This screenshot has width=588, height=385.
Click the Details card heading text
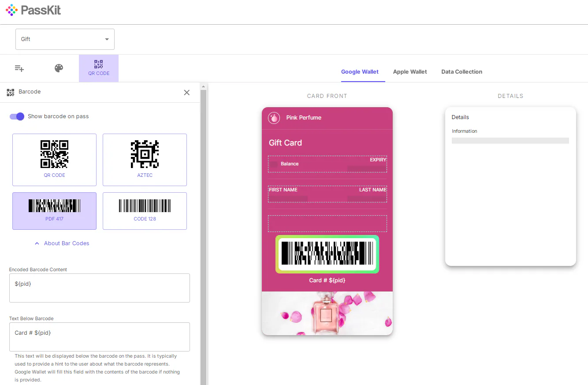(460, 117)
